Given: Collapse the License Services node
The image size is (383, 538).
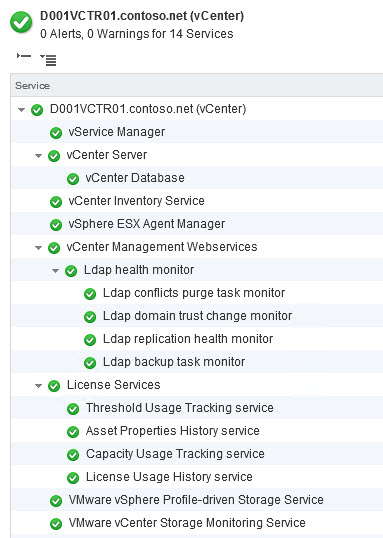Looking at the screenshot, I should tap(38, 386).
